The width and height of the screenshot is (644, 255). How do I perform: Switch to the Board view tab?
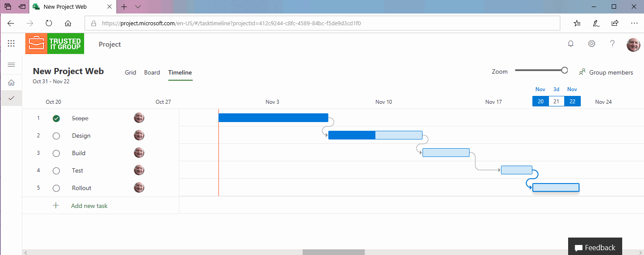[x=152, y=72]
